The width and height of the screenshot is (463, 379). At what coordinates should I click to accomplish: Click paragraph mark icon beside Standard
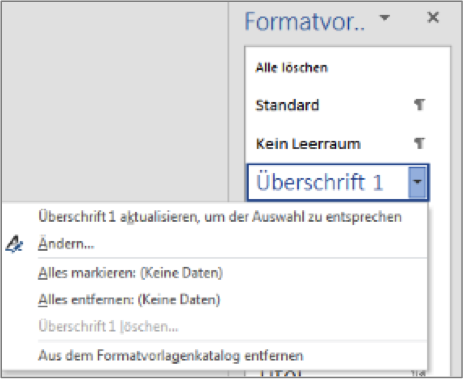click(x=419, y=105)
